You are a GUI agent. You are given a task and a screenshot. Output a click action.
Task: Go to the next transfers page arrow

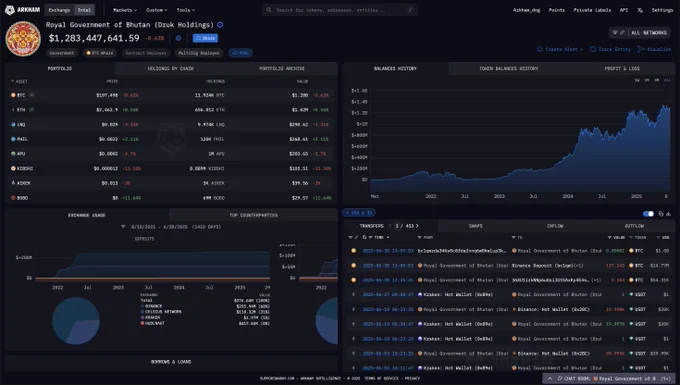pos(417,226)
